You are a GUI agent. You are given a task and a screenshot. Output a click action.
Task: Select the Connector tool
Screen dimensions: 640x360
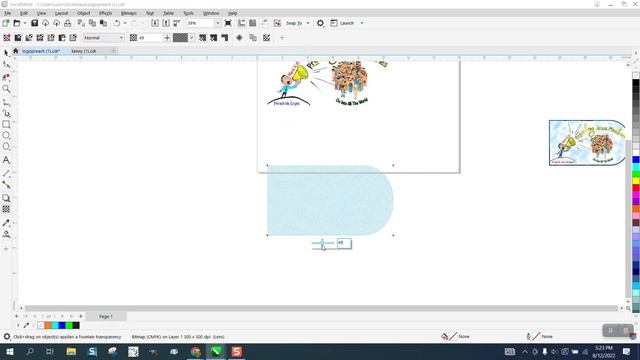[6, 185]
